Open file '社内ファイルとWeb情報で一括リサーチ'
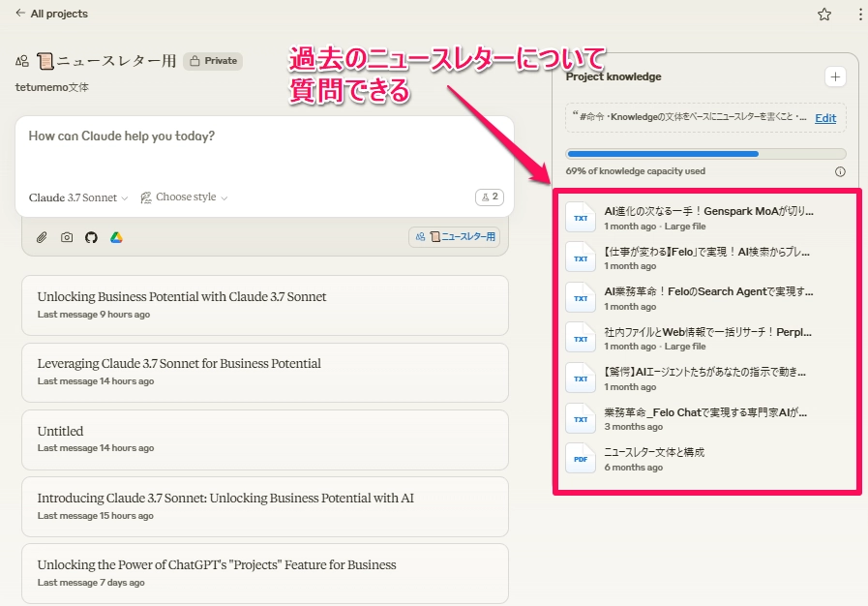The height and width of the screenshot is (606, 868). 704,339
